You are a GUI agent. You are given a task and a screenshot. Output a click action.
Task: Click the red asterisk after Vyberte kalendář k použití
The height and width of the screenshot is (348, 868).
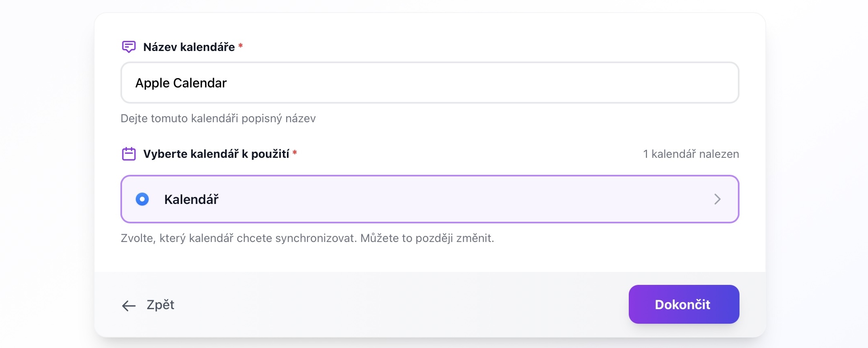(x=295, y=153)
